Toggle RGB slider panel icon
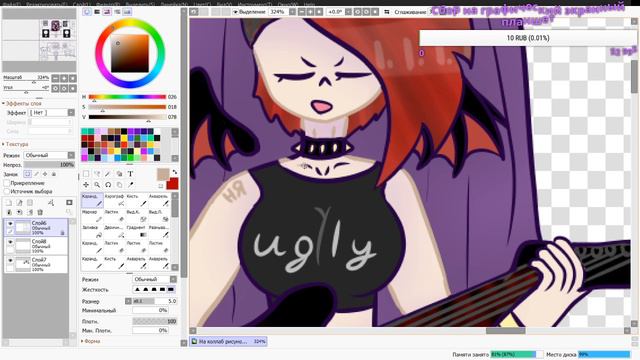Screen dimensions: 640x360 pos(97,12)
